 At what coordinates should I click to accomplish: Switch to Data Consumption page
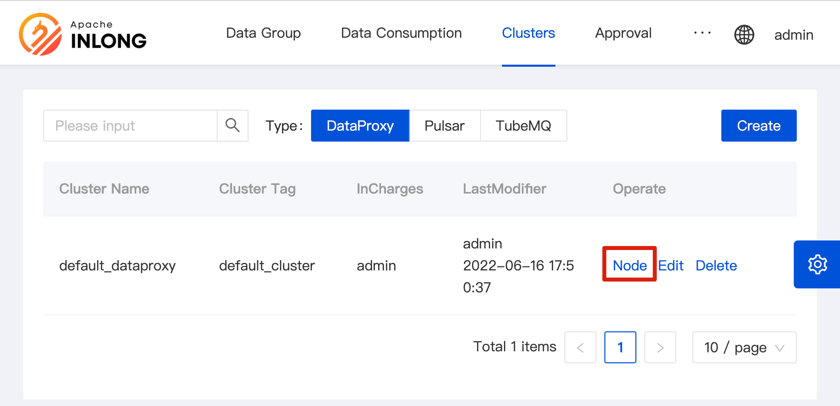pos(401,33)
